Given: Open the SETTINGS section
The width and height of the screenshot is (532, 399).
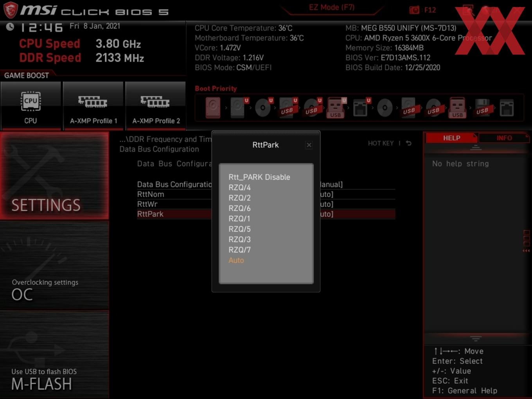Looking at the screenshot, I should (x=54, y=176).
